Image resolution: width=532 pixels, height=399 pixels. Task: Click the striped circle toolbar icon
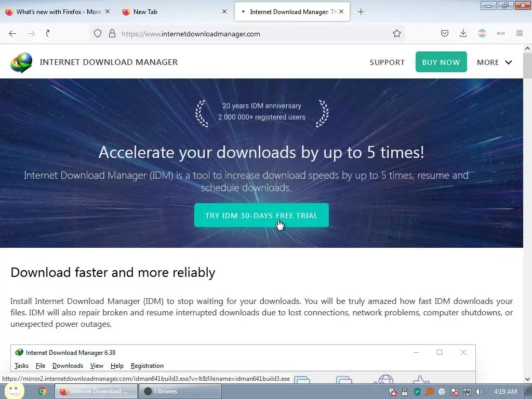(482, 33)
